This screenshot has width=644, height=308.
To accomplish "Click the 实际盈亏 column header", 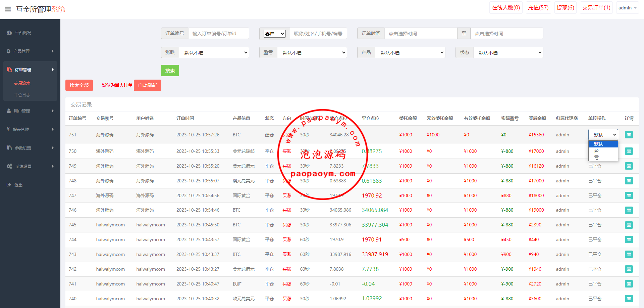I will [510, 118].
